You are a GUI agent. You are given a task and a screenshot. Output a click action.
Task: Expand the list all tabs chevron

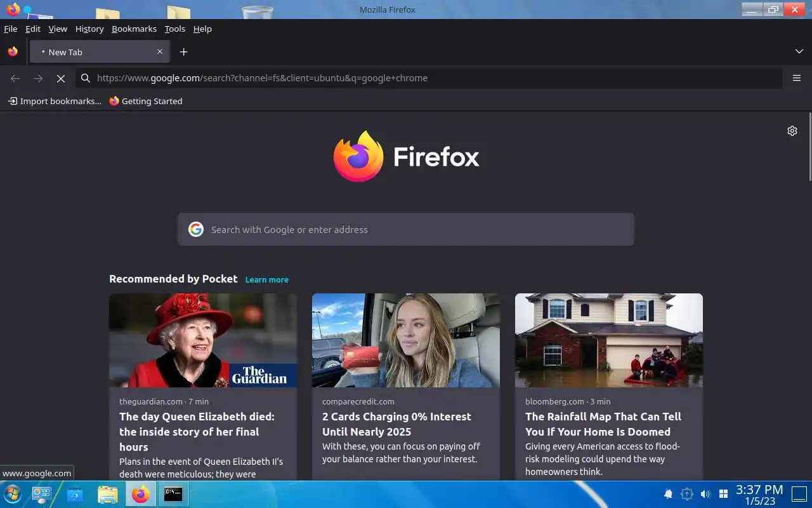point(799,51)
